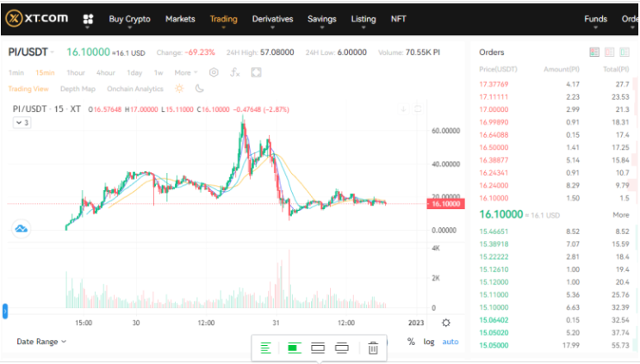This screenshot has width=640, height=364.
Task: Open the fx indicators function icon
Action: pos(234,72)
